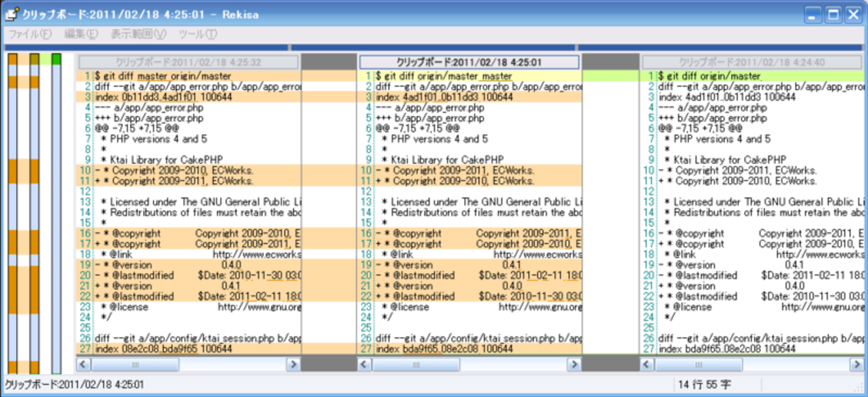
Task: Click "* PHP versions 4 and 5" in left pane
Action: click(x=154, y=139)
